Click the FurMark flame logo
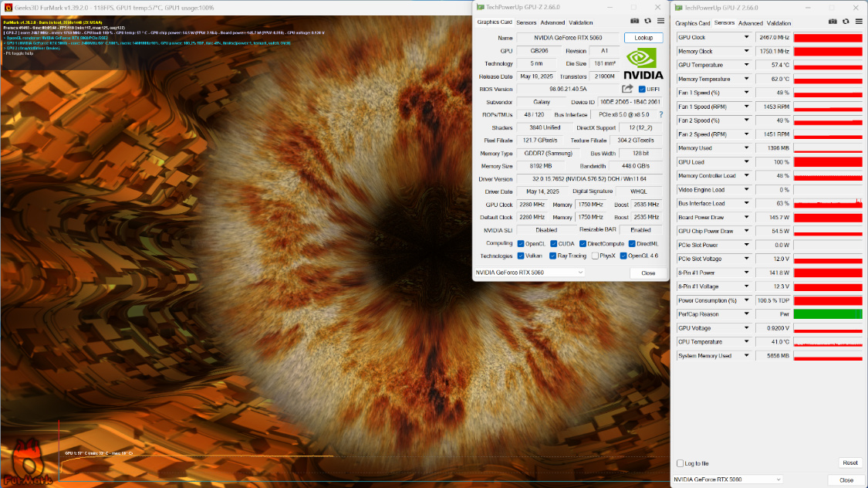Viewport: 868px width, 488px height. [x=27, y=462]
